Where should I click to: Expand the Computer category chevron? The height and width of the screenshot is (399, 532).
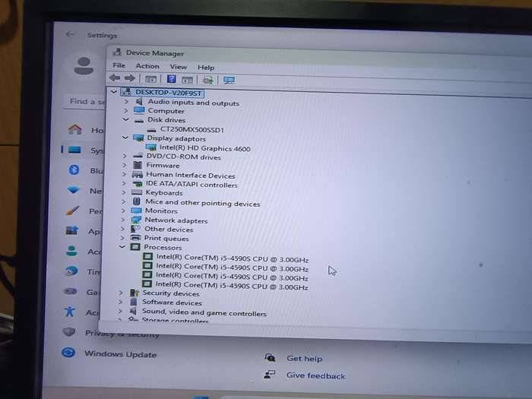point(126,110)
